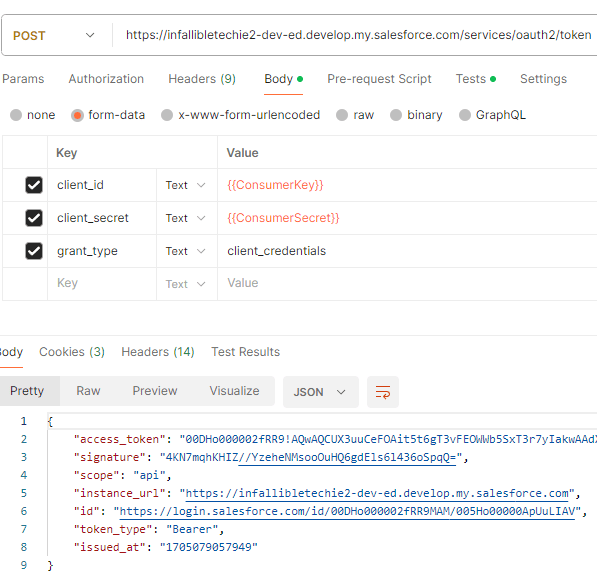Switch to the Preview response view
This screenshot has height=579, width=597.
click(x=155, y=391)
